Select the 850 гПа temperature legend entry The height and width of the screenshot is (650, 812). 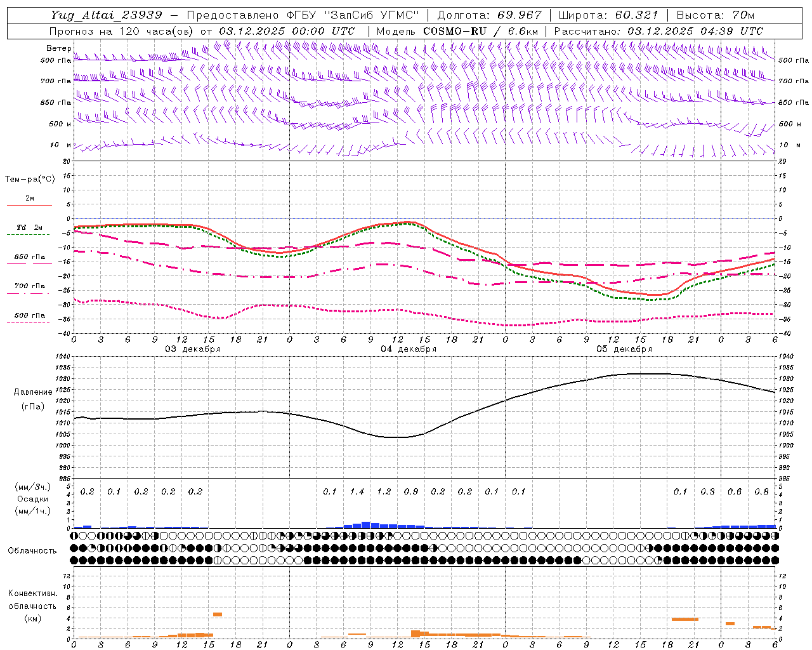pos(30,257)
